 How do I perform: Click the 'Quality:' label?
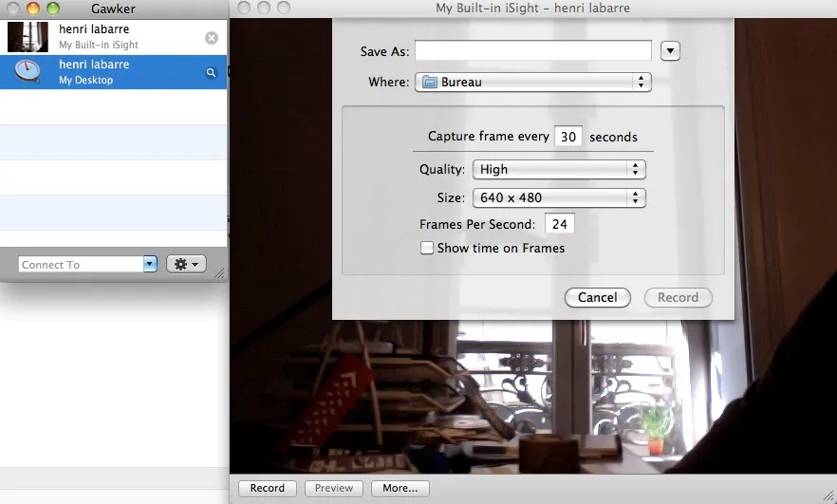point(442,170)
